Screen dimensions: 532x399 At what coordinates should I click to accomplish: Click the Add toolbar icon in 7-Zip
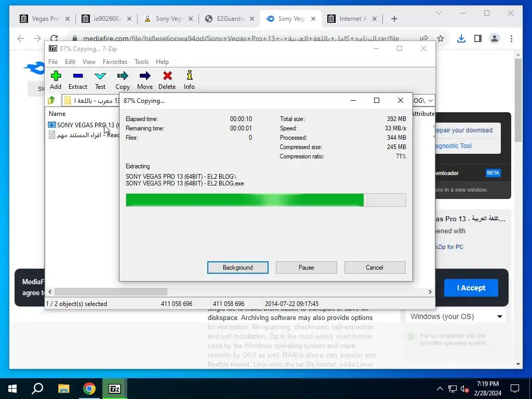[56, 80]
